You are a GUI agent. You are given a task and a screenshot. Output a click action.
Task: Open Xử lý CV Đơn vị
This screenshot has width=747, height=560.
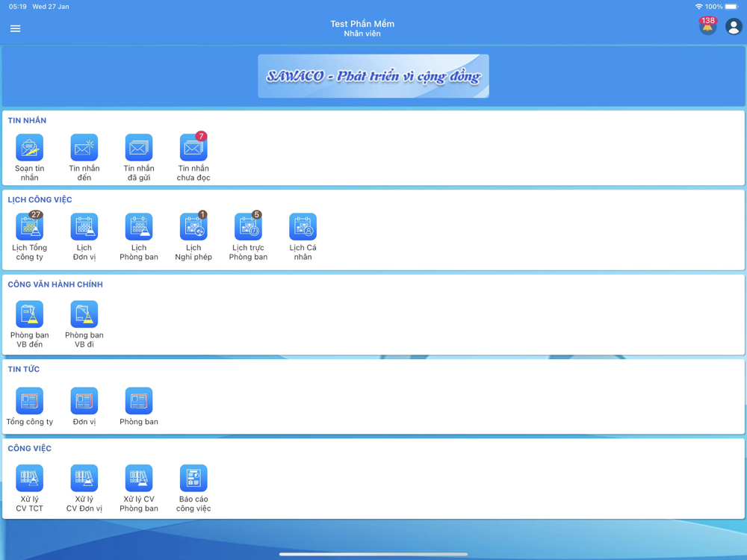[x=84, y=478]
